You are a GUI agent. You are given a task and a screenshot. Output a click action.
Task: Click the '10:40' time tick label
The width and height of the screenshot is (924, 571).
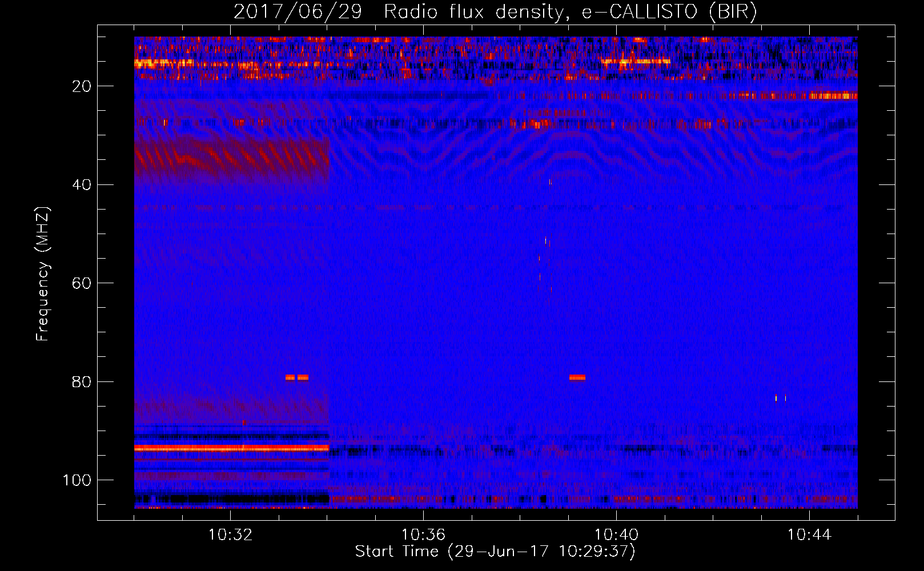[x=616, y=535]
